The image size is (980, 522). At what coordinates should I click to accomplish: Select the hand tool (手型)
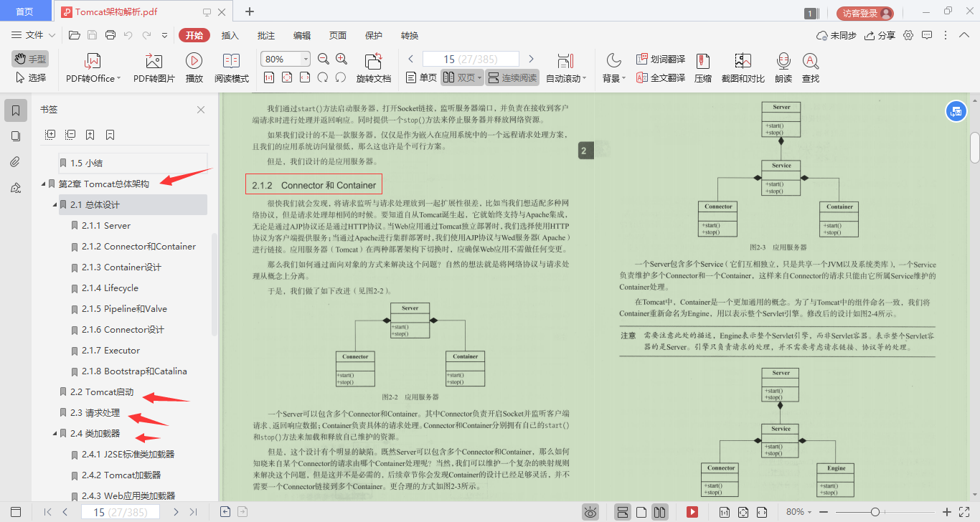[29, 58]
